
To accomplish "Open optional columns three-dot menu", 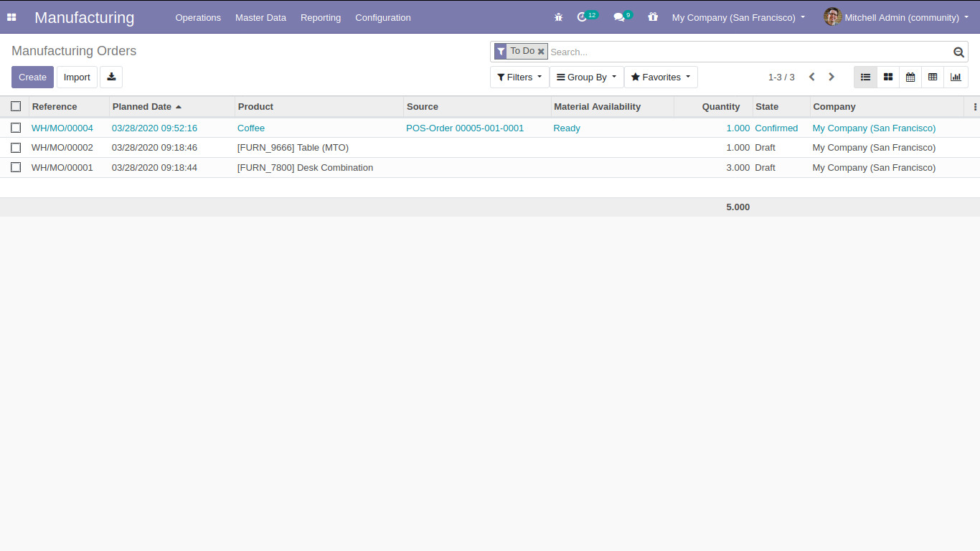I will pyautogui.click(x=974, y=107).
